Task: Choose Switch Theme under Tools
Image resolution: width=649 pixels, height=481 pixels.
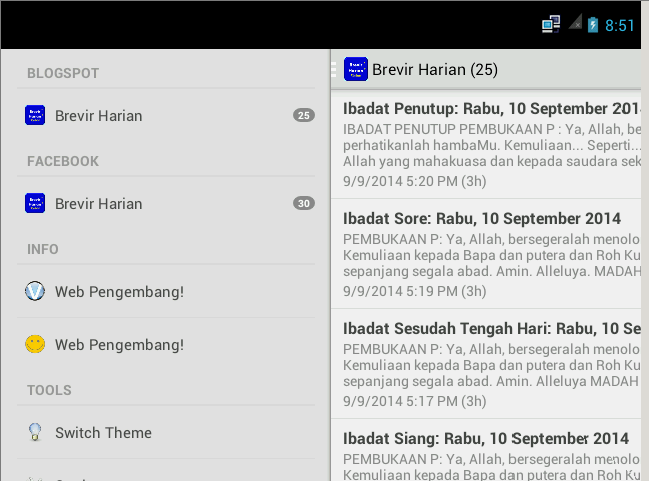Action: [x=166, y=433]
